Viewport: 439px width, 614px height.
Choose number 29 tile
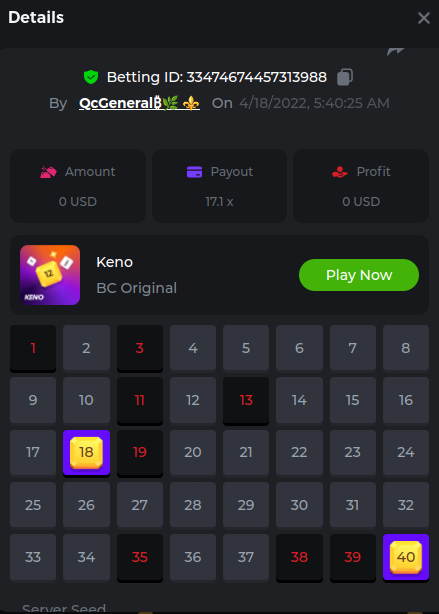[246, 505]
